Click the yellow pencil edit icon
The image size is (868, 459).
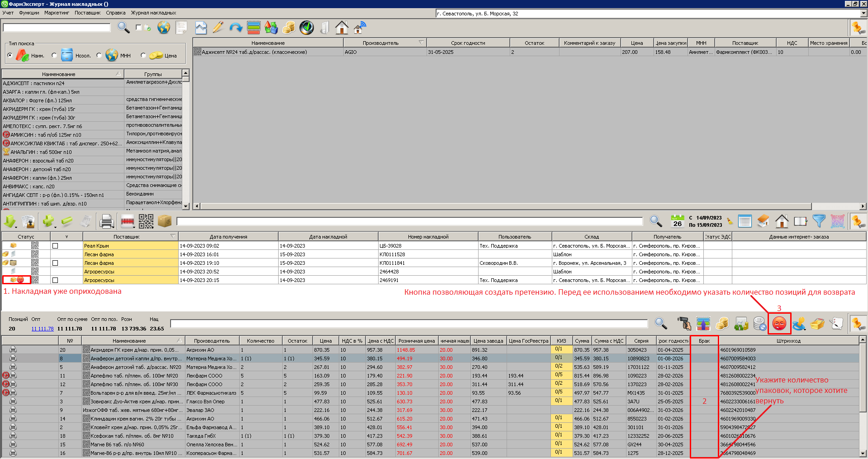[218, 28]
